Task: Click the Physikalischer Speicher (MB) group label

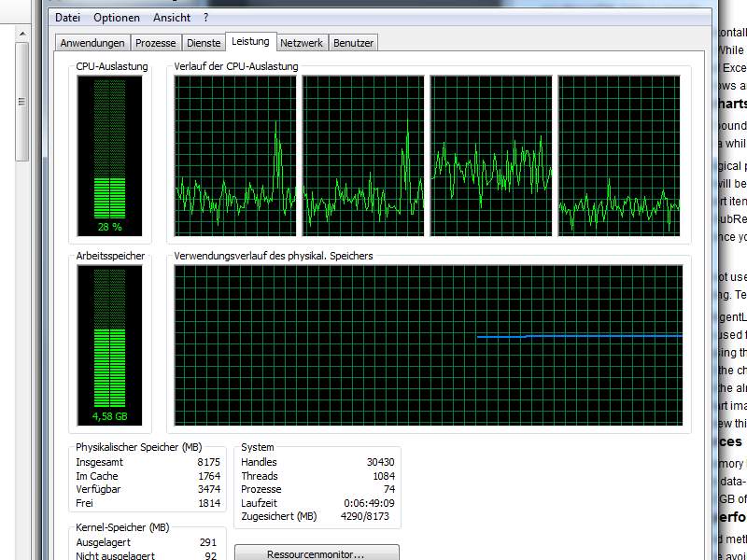Action: pos(138,448)
